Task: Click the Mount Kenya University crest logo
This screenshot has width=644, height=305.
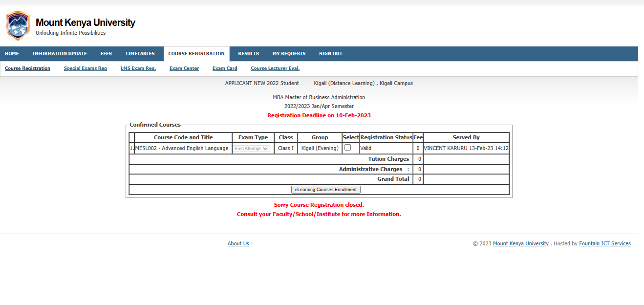Action: pos(18,26)
